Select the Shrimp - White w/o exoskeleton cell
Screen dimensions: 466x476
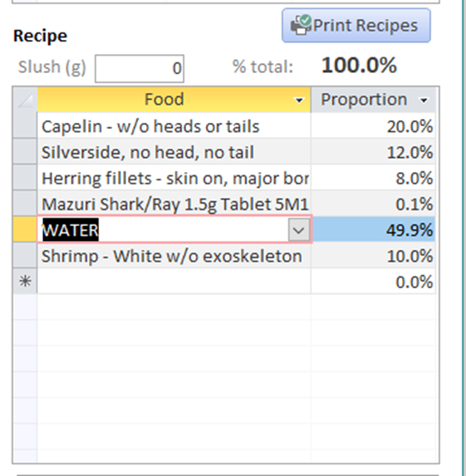click(174, 256)
